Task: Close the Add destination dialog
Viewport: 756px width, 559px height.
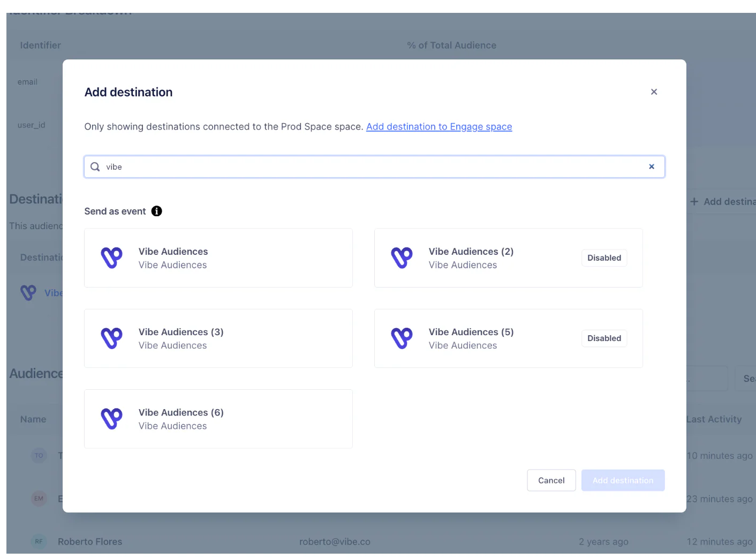Action: [654, 92]
